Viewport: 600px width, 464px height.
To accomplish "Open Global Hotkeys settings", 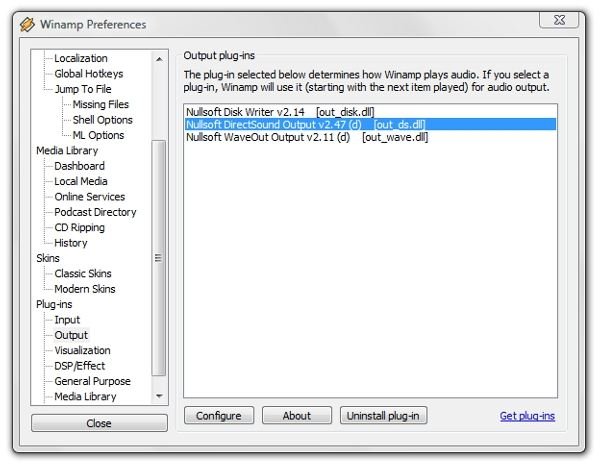I will pyautogui.click(x=88, y=73).
